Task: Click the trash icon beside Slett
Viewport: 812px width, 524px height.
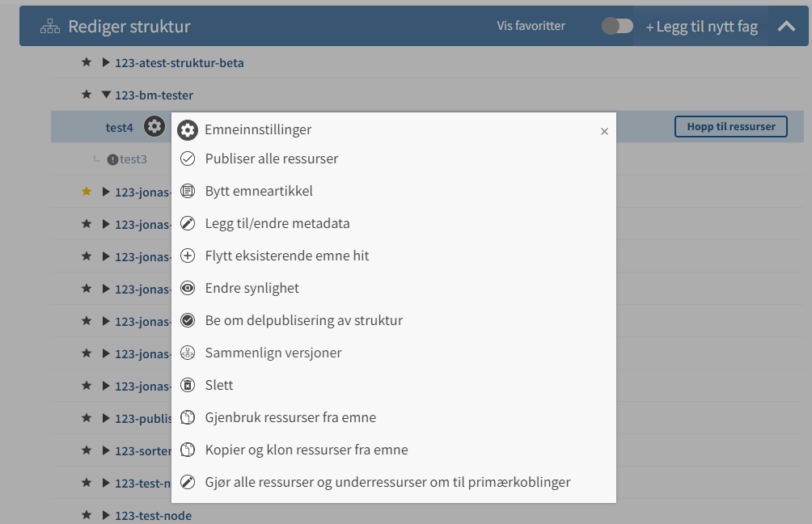Action: pyautogui.click(x=188, y=385)
